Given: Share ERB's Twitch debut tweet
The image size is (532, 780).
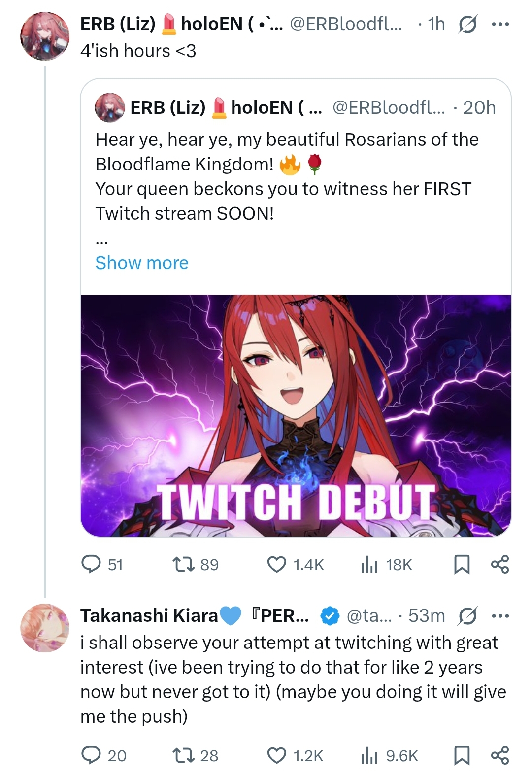Looking at the screenshot, I should [x=500, y=564].
